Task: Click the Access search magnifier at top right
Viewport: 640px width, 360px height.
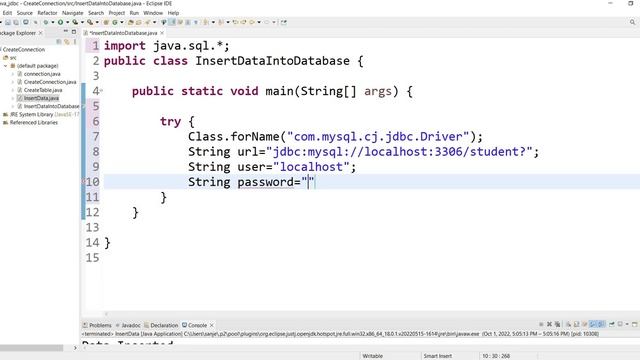Action: 632,22
